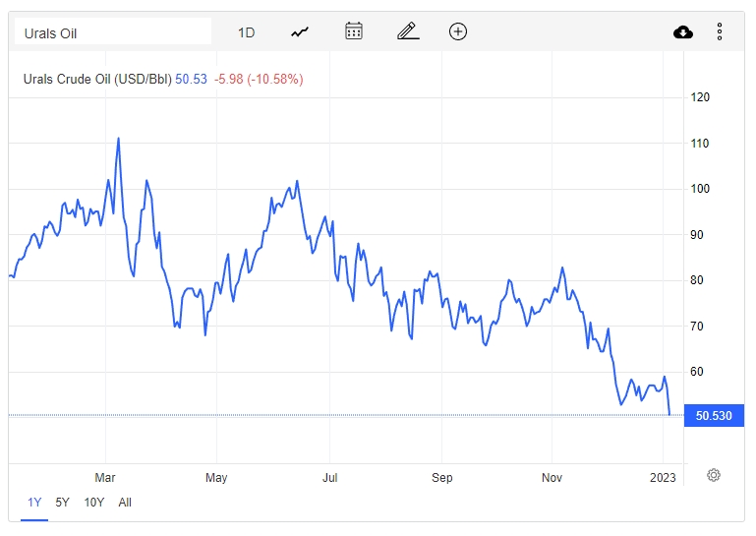
Task: Switch to the 10Y time range
Action: pos(94,503)
